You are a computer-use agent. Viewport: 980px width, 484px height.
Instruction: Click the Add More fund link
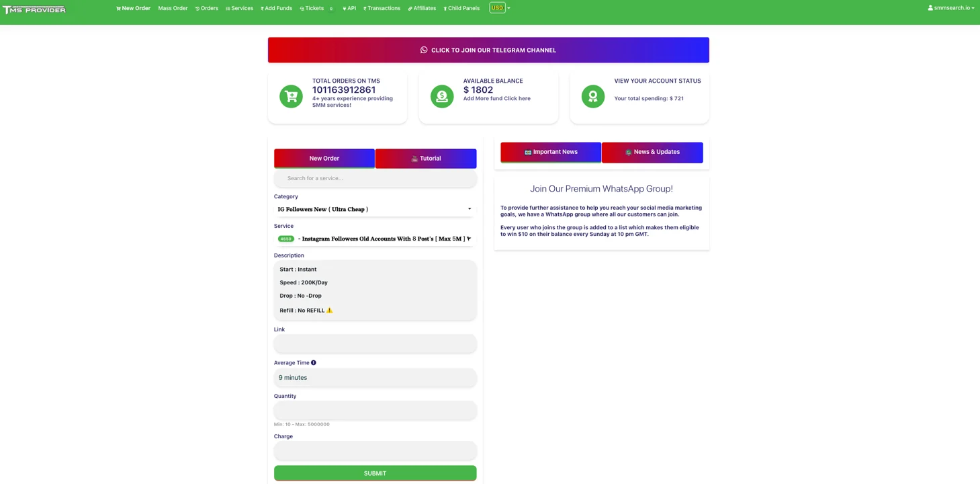[x=496, y=99]
